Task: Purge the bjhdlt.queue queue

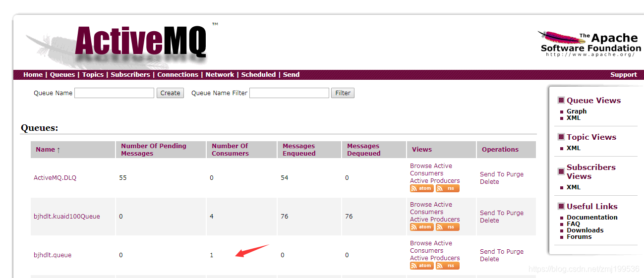Action: pos(515,252)
